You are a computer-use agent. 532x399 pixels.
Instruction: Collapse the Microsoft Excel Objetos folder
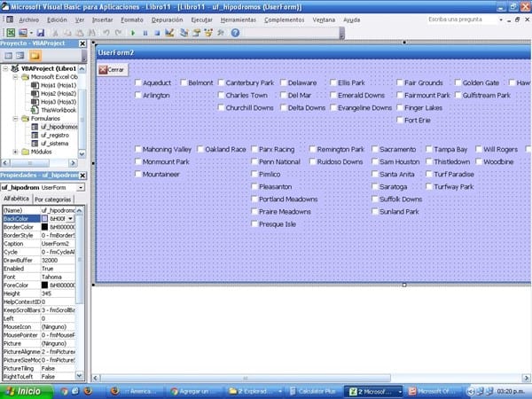pyautogui.click(x=15, y=77)
